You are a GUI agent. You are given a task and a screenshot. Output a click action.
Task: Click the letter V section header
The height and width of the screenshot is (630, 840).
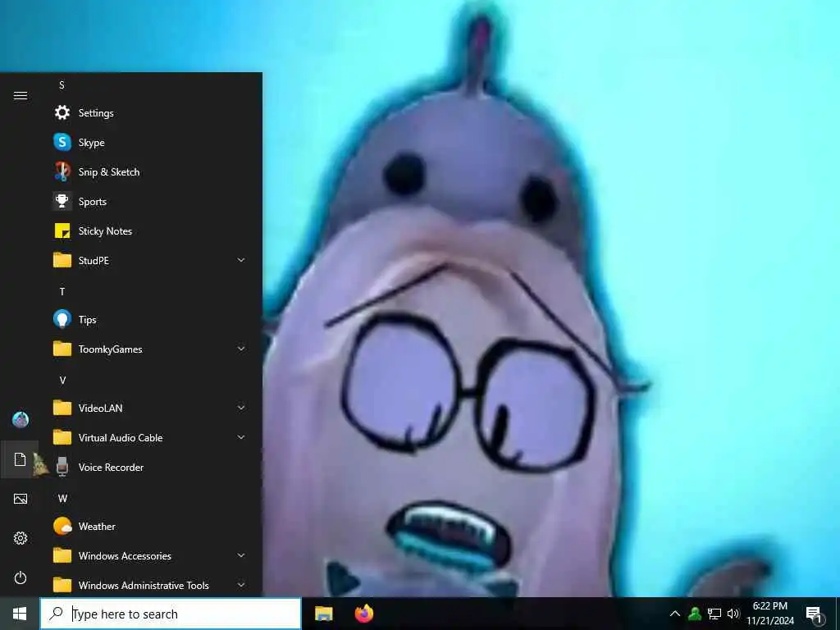tap(62, 381)
